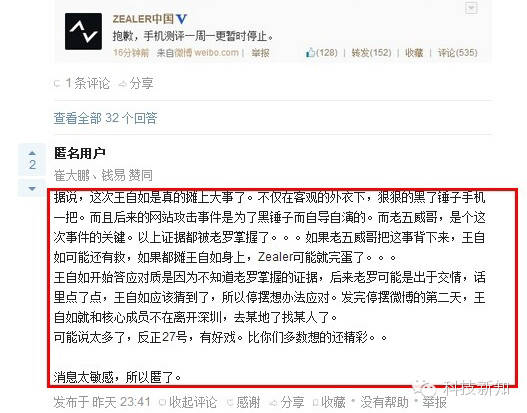Click the blue verified V badge
The image size is (527, 413).
click(x=181, y=19)
